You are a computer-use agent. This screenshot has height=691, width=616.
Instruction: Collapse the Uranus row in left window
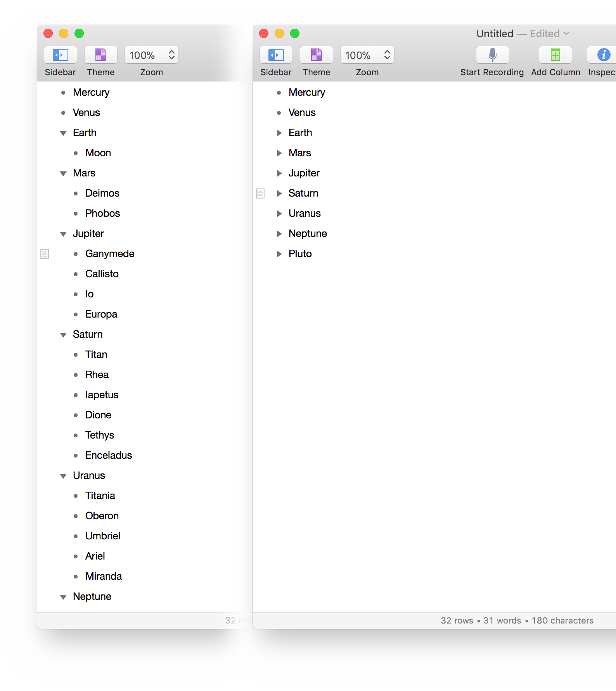pos(63,476)
